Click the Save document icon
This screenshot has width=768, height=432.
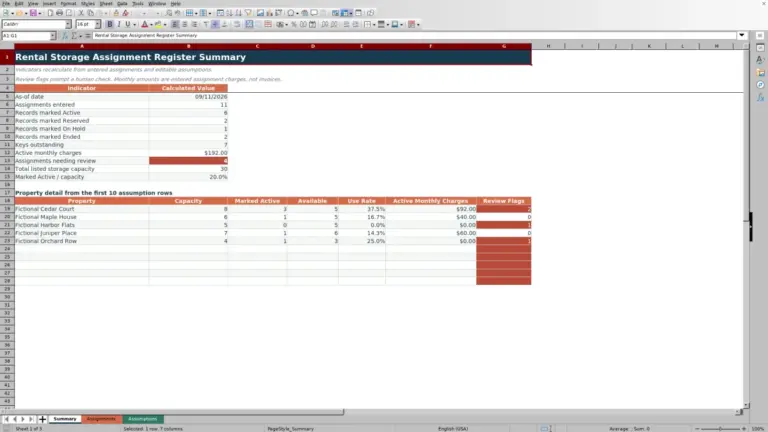coord(33,13)
